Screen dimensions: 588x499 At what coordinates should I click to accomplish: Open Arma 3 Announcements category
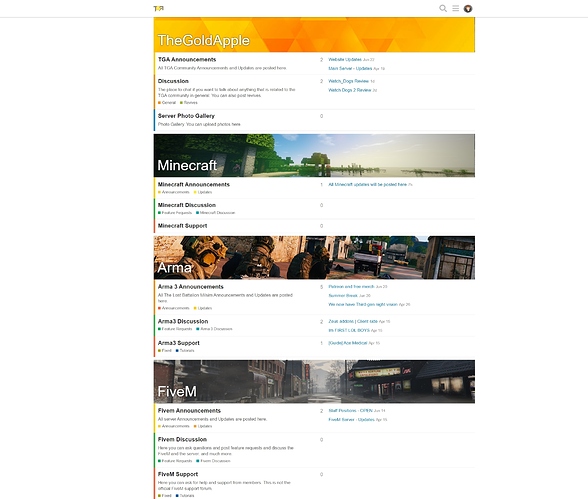click(x=190, y=286)
